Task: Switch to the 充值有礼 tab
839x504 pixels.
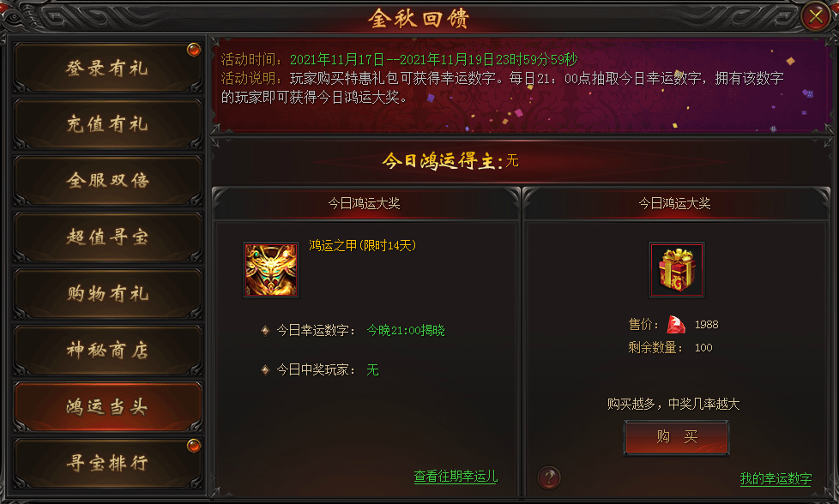Action: click(x=107, y=124)
